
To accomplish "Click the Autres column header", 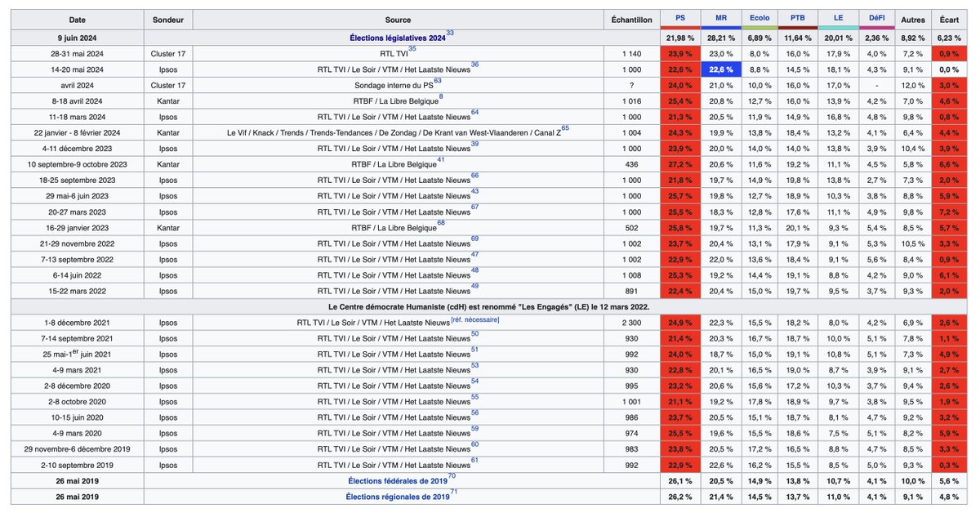I will pyautogui.click(x=912, y=19).
